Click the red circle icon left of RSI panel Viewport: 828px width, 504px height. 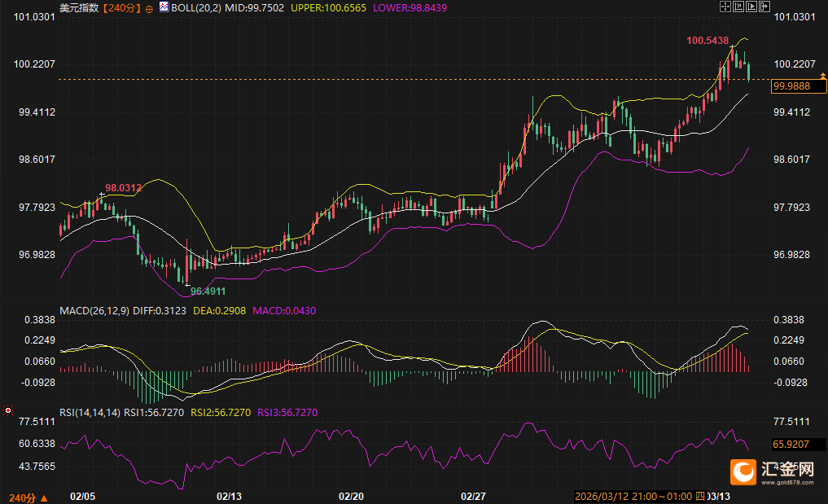(x=8, y=411)
